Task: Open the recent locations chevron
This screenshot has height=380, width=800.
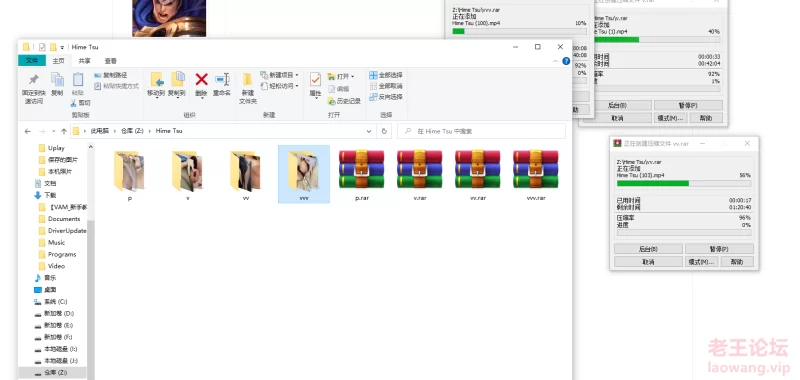Action: (54, 132)
